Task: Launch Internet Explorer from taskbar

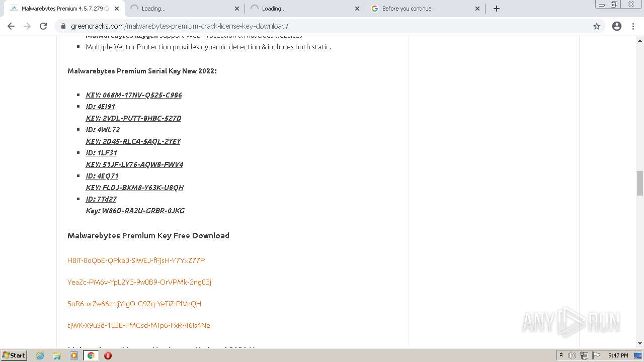Action: [x=40, y=355]
